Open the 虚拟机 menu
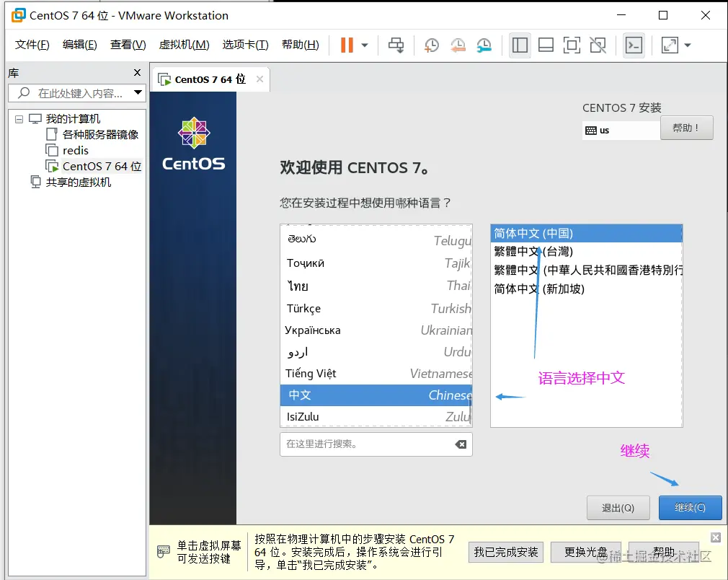Viewport: 728px width, 580px height. (x=184, y=44)
